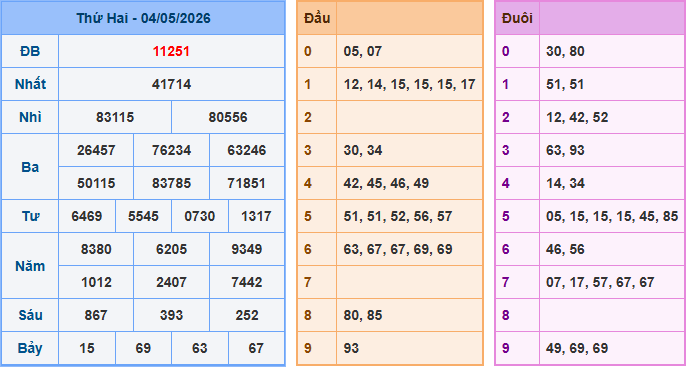Select the Nhất prize number 41714
Screen dimensions: 688x368
pyautogui.click(x=171, y=84)
